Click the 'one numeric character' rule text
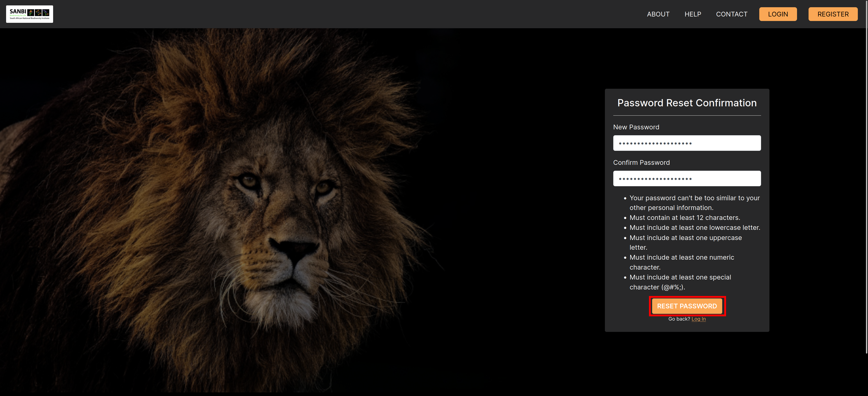This screenshot has height=396, width=868. [x=682, y=262]
